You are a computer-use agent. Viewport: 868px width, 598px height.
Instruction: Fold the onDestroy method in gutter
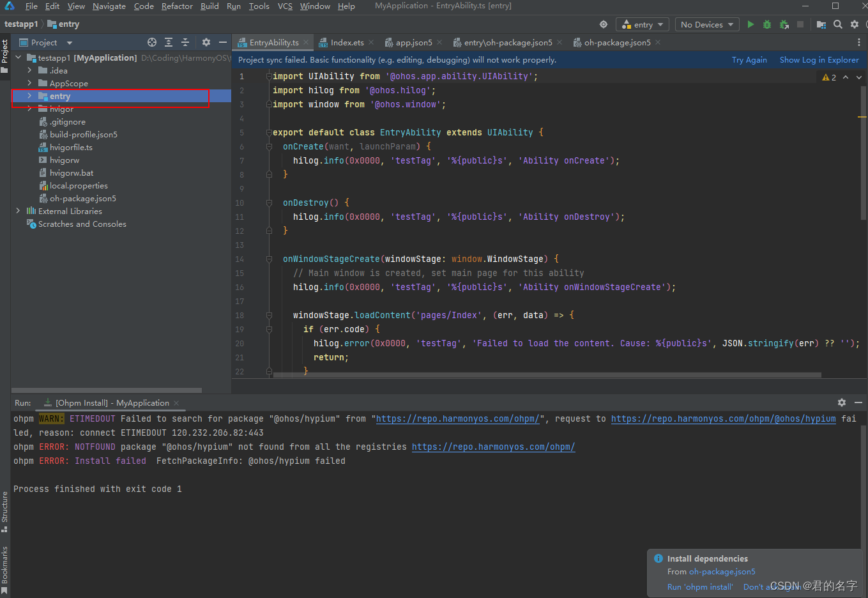coord(269,203)
